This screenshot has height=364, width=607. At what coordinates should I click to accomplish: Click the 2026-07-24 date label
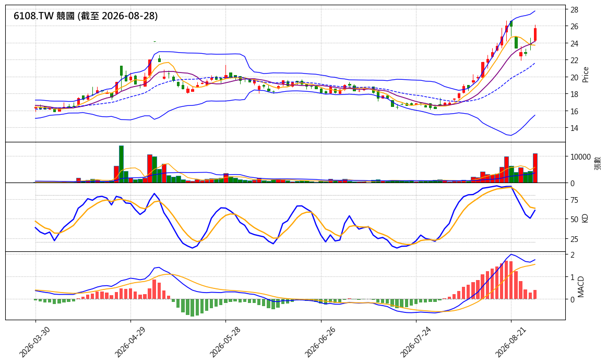[x=414, y=342]
